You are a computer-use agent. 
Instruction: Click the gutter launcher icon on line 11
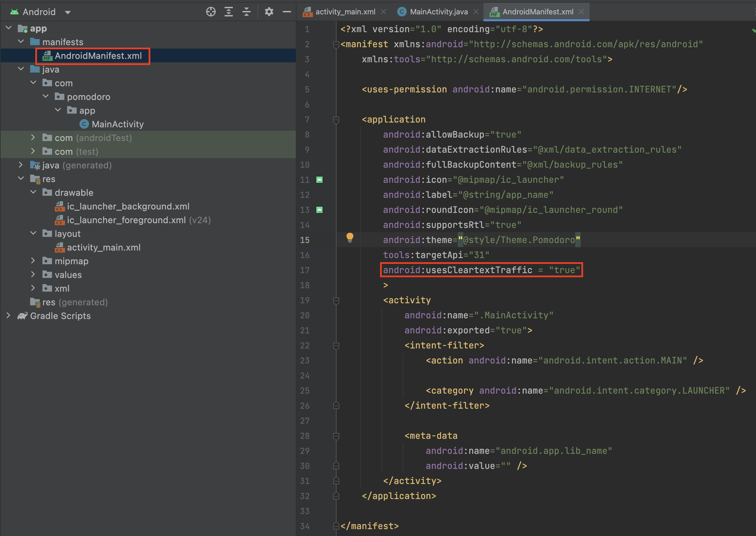(x=319, y=180)
